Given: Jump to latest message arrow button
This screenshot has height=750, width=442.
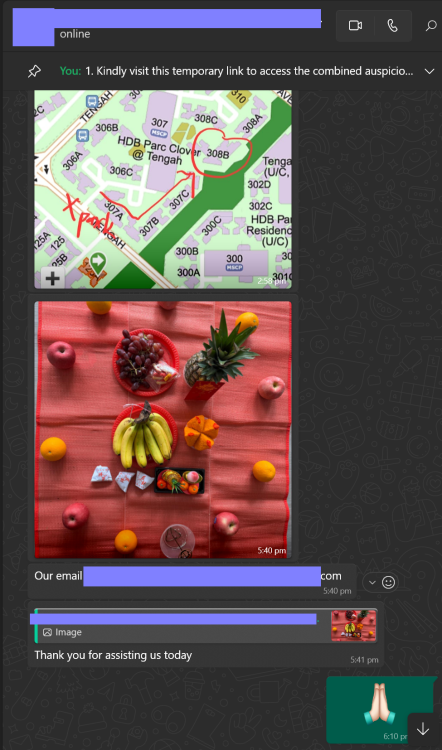Looking at the screenshot, I should point(423,729).
